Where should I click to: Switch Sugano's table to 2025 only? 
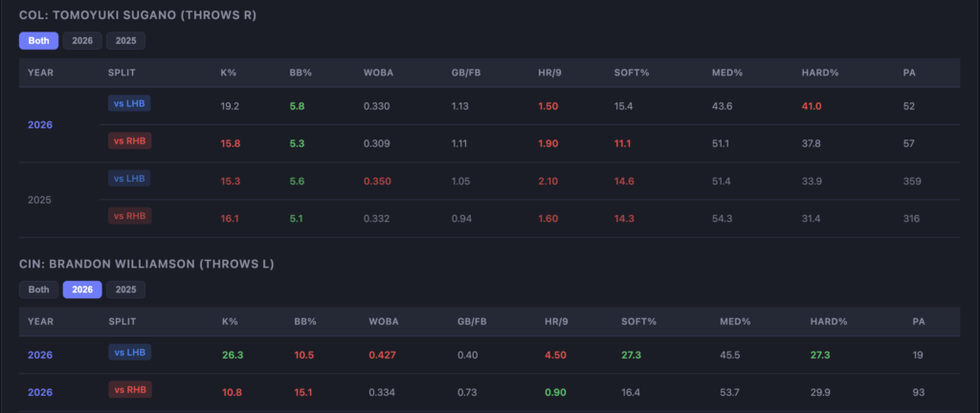(x=125, y=41)
